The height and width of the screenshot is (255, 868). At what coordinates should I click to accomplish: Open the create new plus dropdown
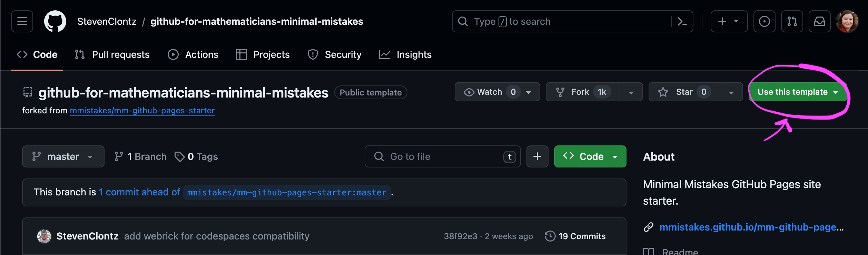(x=729, y=21)
